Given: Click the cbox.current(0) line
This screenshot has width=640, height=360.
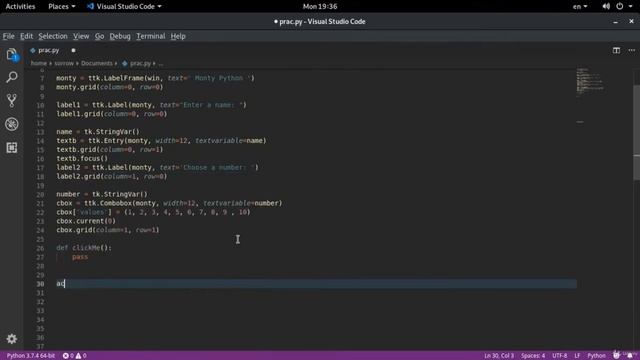Looking at the screenshot, I should 86,221.
